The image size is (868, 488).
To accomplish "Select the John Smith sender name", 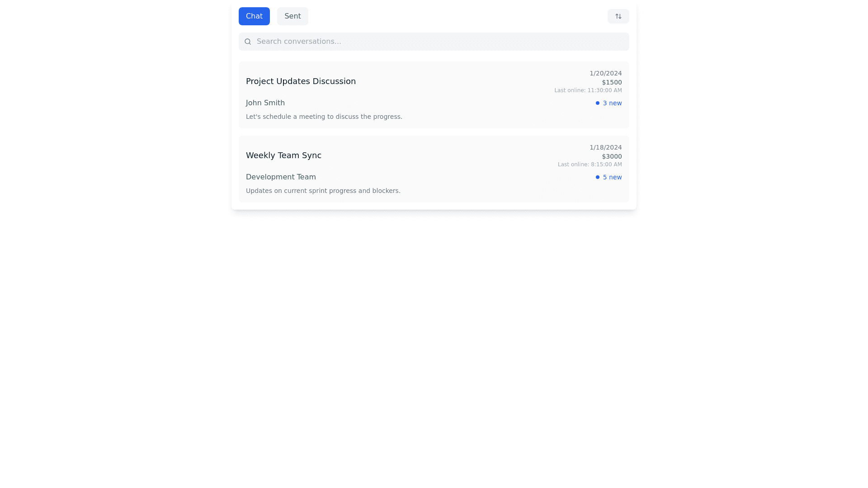I will coord(265,103).
